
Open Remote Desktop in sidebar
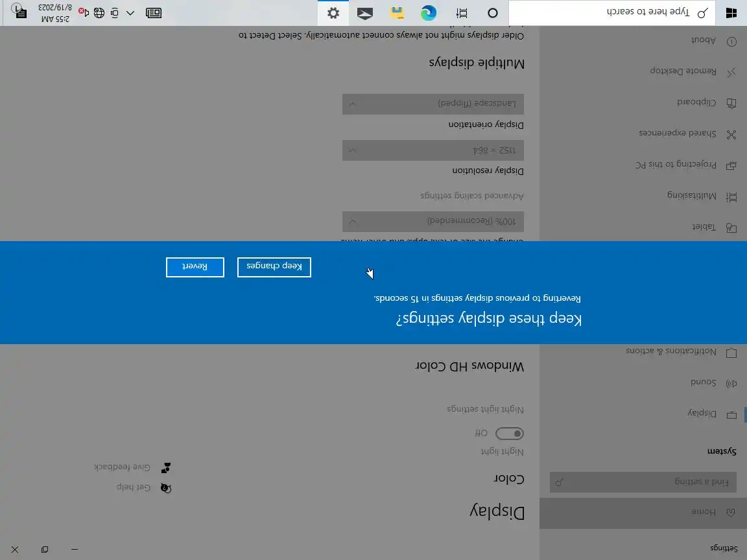coord(643,71)
